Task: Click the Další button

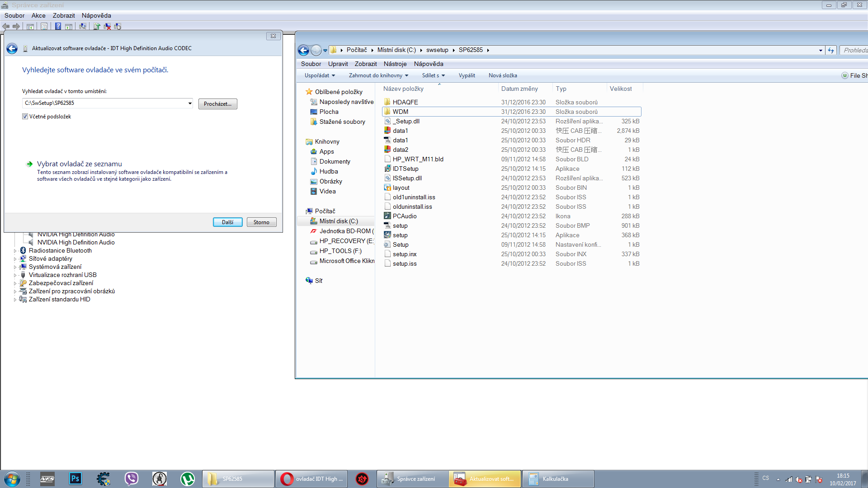Action: pyautogui.click(x=227, y=222)
